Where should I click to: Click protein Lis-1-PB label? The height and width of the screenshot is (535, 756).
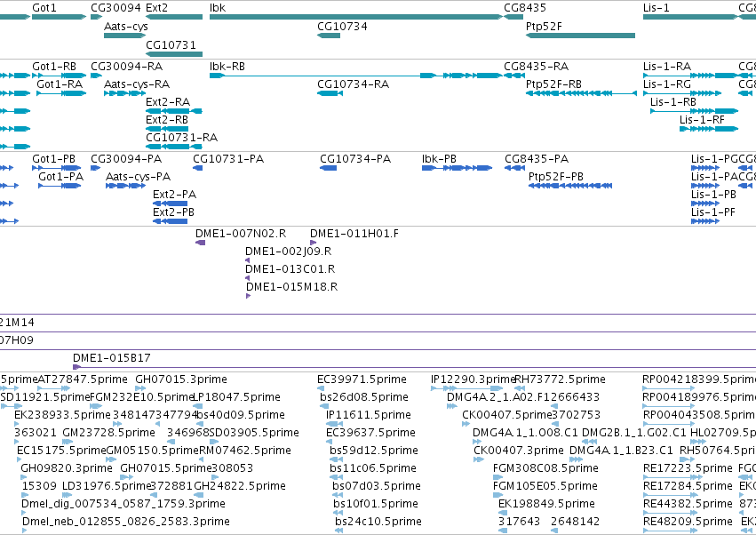pyautogui.click(x=713, y=195)
